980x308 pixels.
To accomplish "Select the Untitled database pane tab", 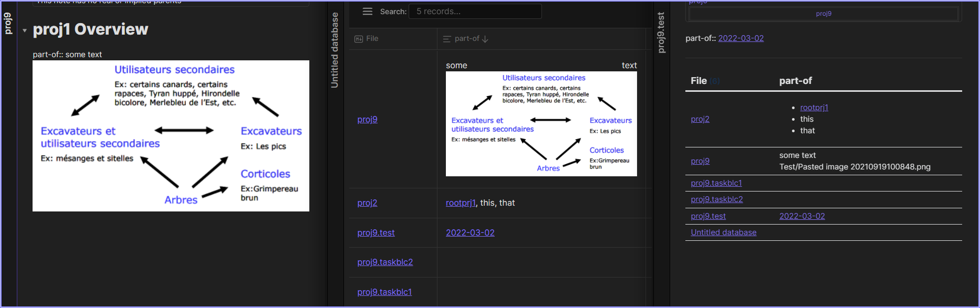I will tap(335, 50).
